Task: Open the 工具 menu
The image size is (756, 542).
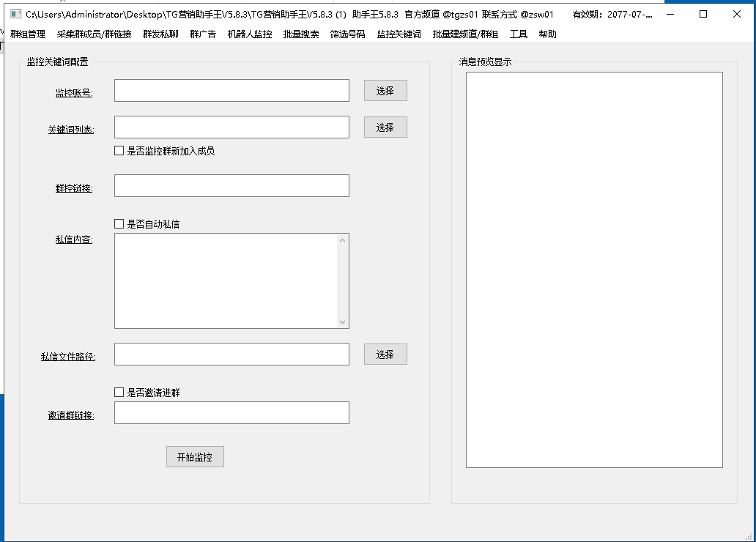Action: [518, 34]
